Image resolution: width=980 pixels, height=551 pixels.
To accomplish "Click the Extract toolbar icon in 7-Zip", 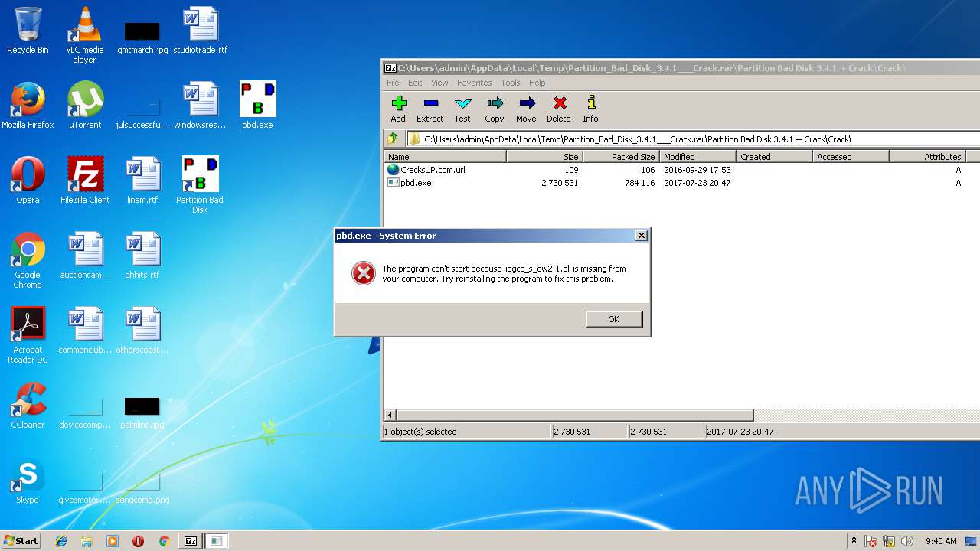I will 430,109.
